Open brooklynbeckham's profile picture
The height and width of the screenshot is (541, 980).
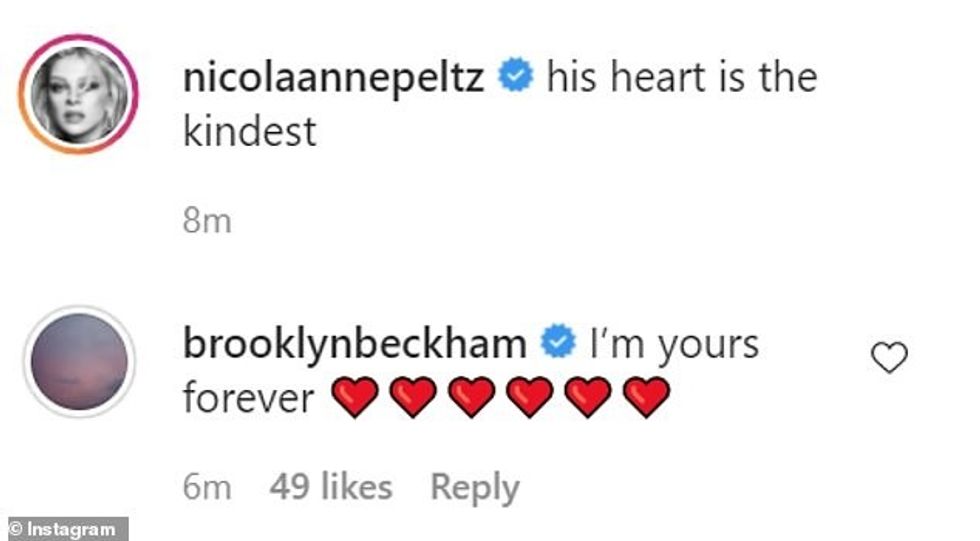tap(78, 361)
